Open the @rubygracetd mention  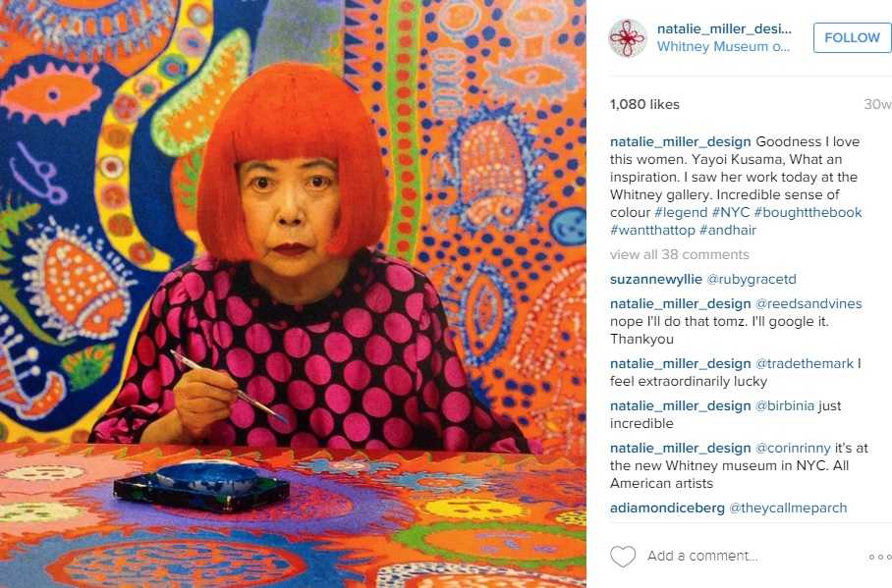[751, 279]
